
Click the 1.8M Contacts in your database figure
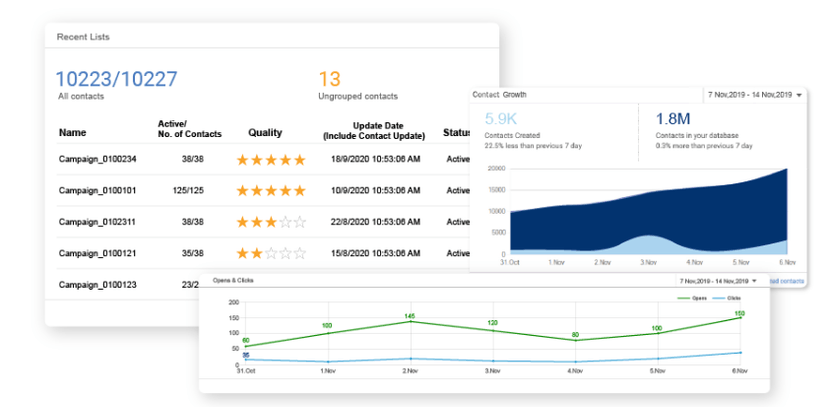(x=673, y=119)
